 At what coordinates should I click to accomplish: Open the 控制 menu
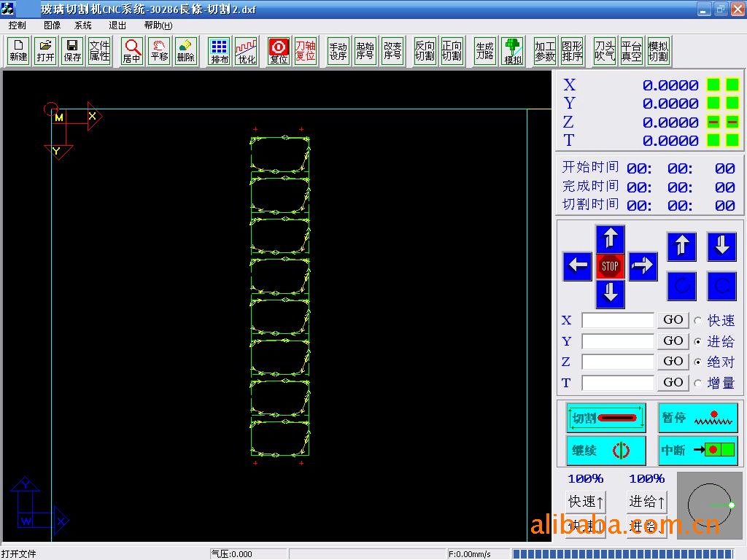point(18,26)
